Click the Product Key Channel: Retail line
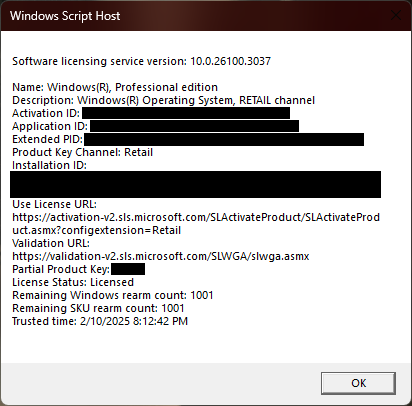Screen dimensions: 412x406 83,152
